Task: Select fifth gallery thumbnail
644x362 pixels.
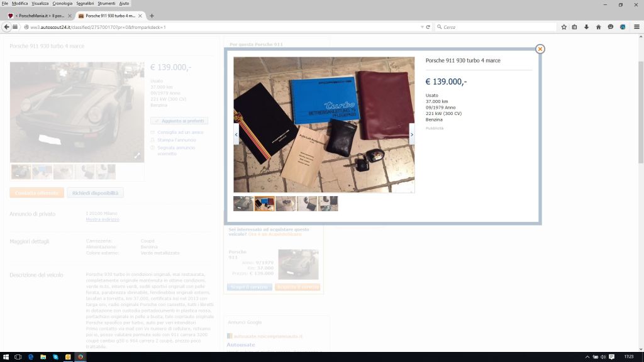Action: point(328,204)
